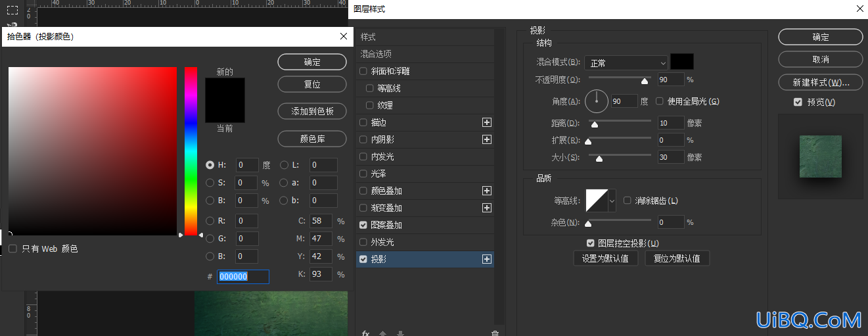Select the Rectangular Marquee tool icon
The image size is (868, 336).
pos(12,11)
